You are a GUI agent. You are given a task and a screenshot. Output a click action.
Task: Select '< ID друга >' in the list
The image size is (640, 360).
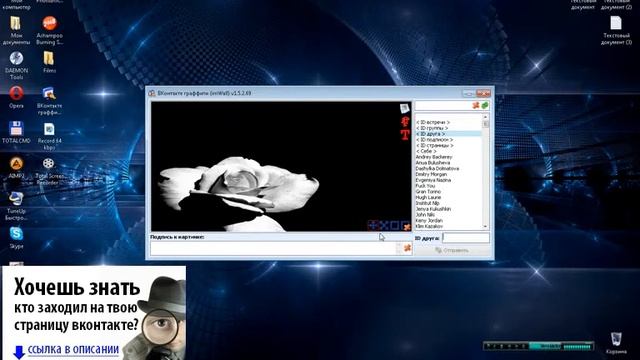pyautogui.click(x=430, y=134)
